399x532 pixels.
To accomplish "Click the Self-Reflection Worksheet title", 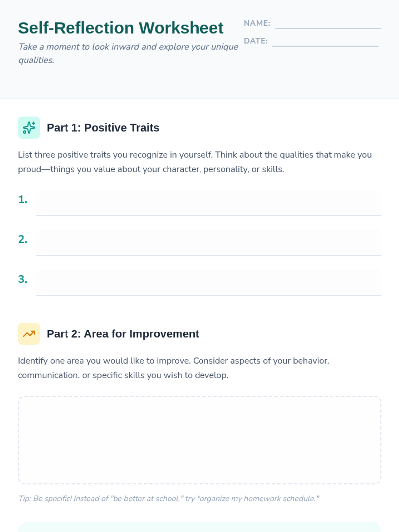I will 121,28.
